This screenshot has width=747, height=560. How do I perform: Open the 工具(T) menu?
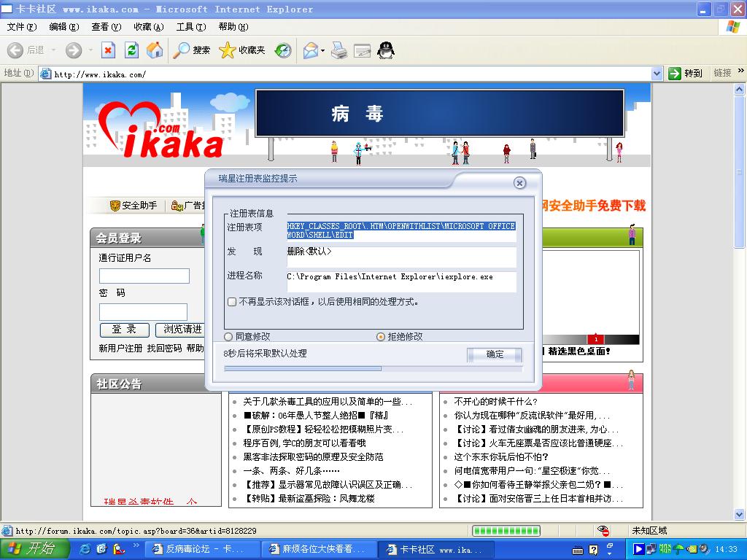(x=191, y=27)
